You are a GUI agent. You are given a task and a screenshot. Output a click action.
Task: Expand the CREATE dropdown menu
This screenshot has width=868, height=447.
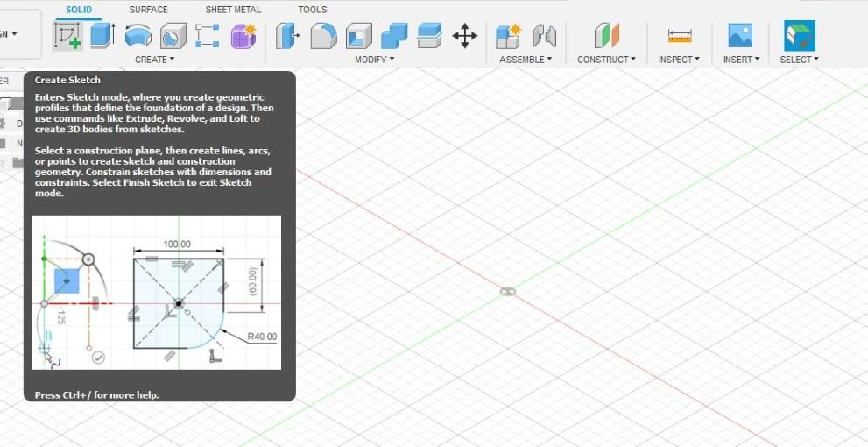[x=155, y=60]
